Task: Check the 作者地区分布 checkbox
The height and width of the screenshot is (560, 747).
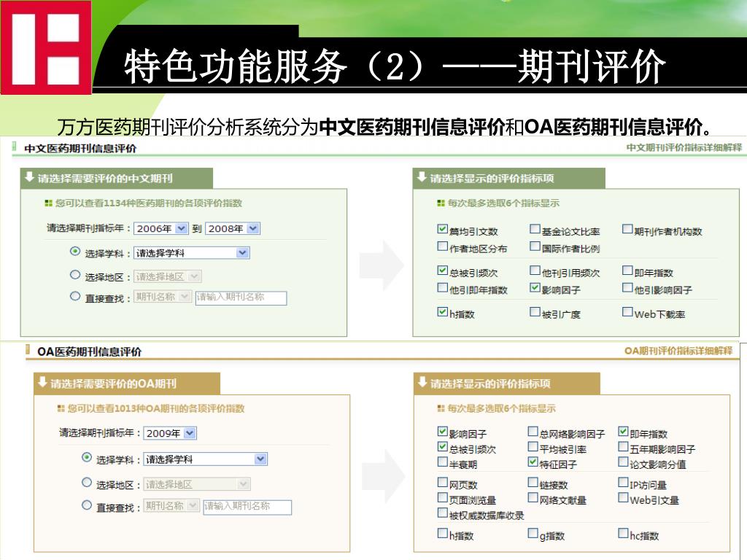Action: (x=442, y=246)
